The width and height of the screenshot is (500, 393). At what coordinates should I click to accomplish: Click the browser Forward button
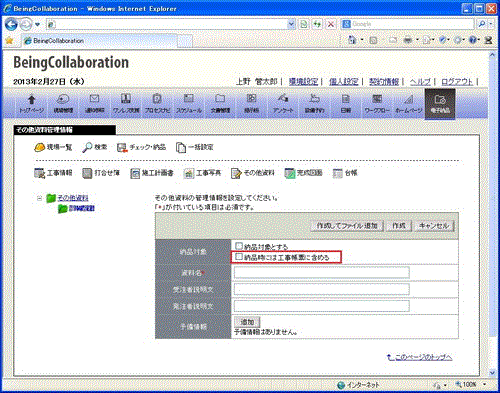pos(26,24)
